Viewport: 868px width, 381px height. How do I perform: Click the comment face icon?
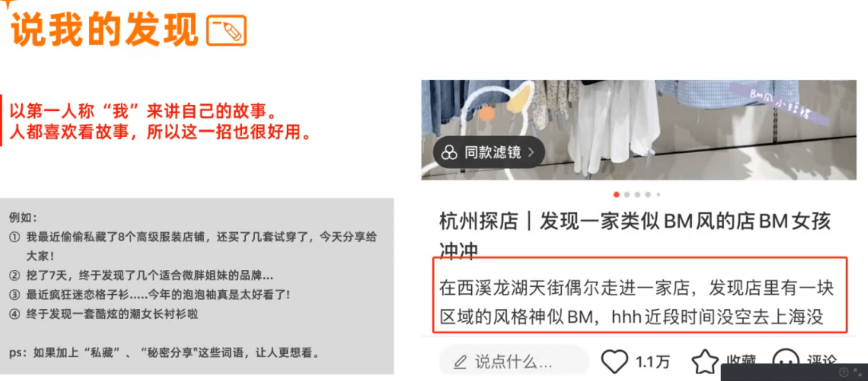click(786, 359)
